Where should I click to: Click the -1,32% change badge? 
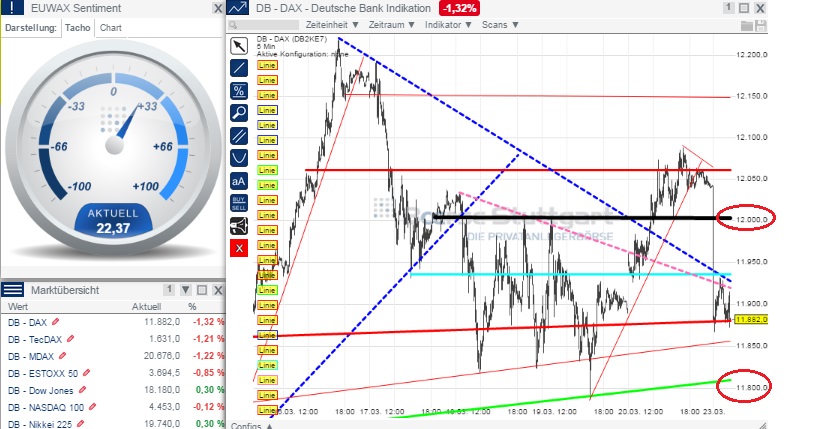459,8
